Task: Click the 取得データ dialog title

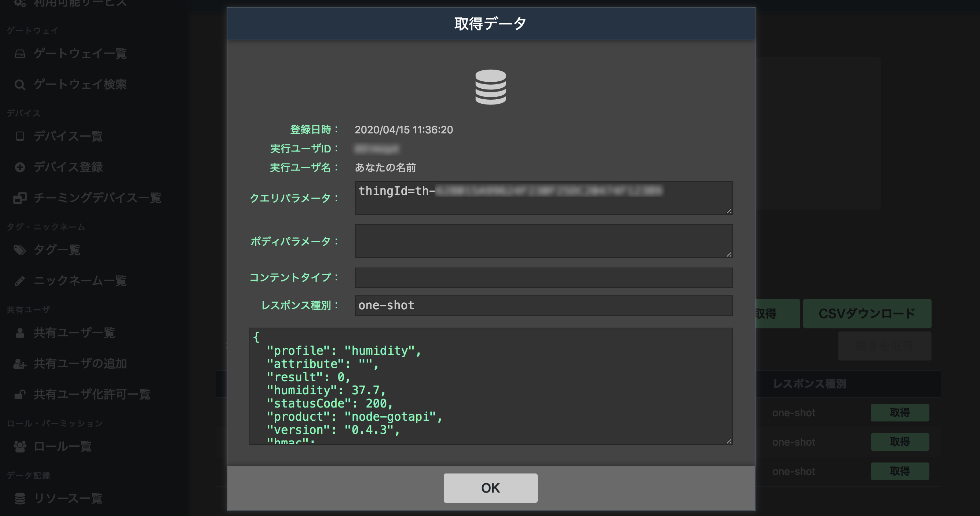Action: point(490,23)
